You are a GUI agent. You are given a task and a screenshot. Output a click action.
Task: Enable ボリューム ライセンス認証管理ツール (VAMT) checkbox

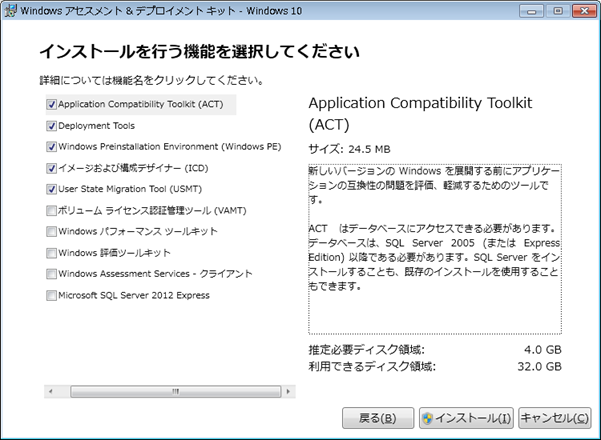[51, 210]
